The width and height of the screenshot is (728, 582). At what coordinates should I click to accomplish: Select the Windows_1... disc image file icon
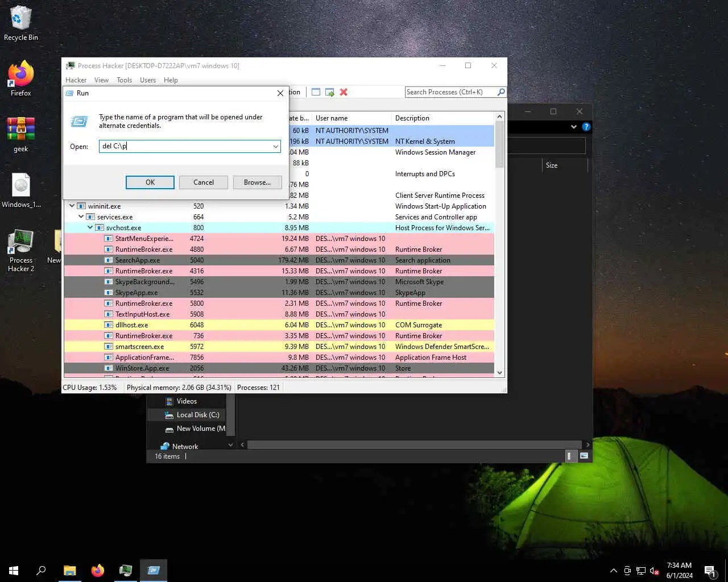(21, 190)
